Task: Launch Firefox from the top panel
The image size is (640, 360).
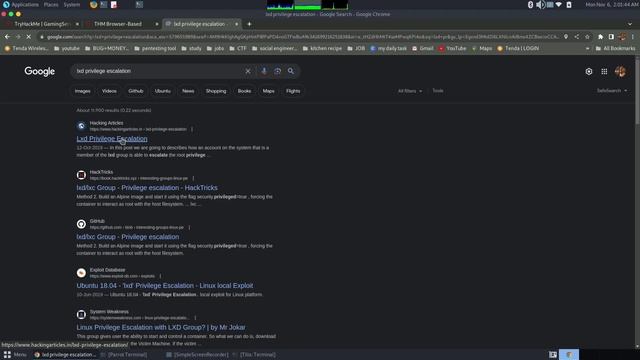Action: (x=93, y=5)
